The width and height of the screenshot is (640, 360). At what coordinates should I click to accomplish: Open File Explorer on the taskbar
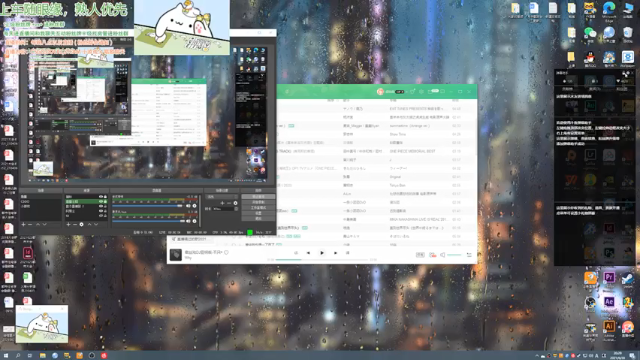42,356
